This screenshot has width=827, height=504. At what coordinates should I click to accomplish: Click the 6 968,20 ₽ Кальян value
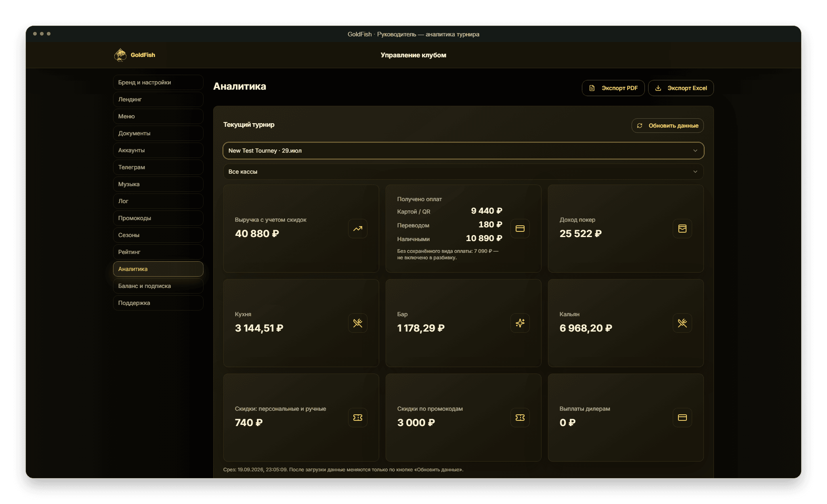[586, 328]
